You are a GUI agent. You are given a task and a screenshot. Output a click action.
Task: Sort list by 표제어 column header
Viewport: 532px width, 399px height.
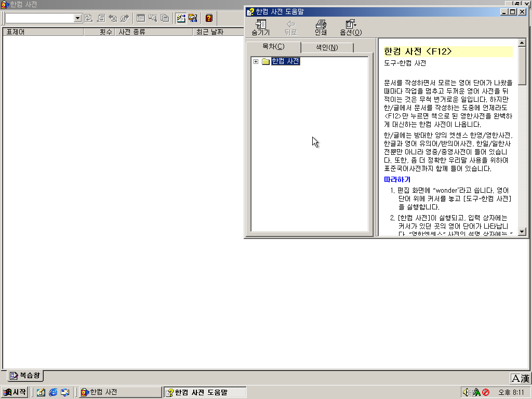[x=43, y=32]
